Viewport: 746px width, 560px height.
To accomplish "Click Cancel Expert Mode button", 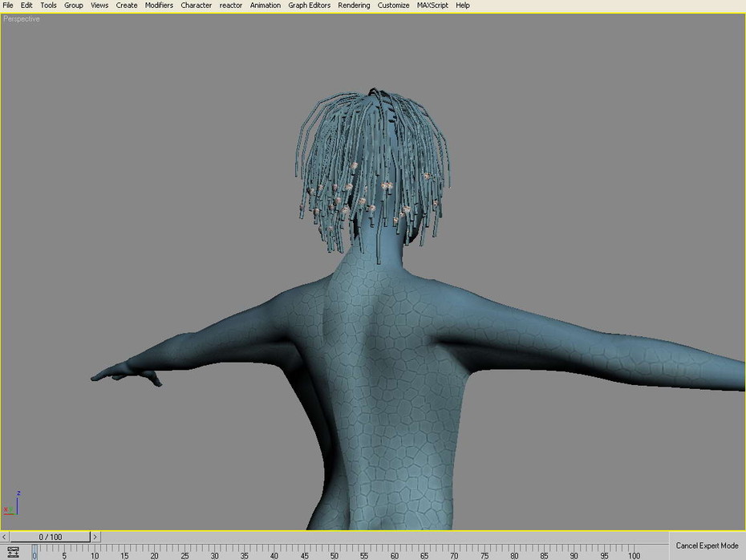I will point(707,546).
